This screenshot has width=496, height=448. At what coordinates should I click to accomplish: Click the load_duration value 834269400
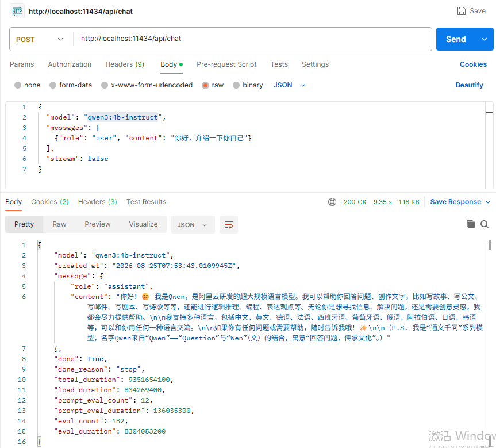click(143, 390)
